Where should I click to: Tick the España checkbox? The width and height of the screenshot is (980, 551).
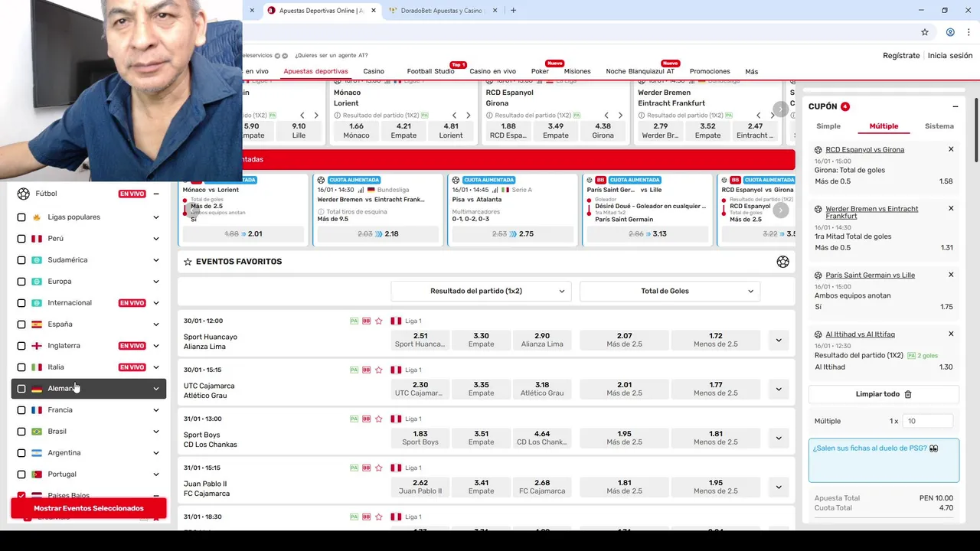click(x=21, y=324)
